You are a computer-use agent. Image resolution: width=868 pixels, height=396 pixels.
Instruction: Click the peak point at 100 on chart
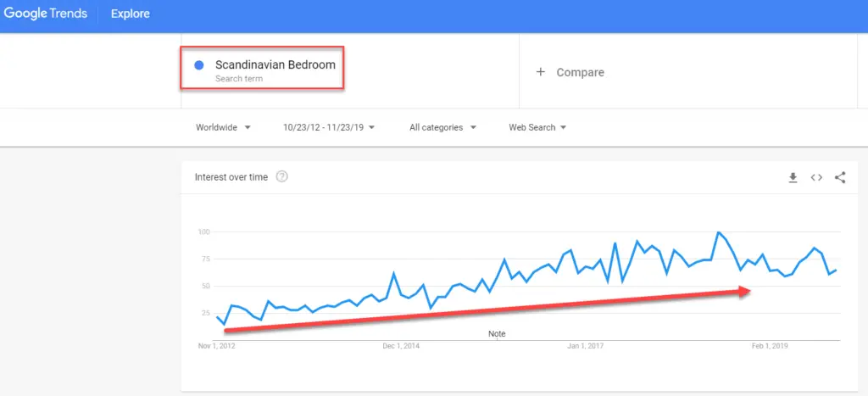click(x=718, y=232)
